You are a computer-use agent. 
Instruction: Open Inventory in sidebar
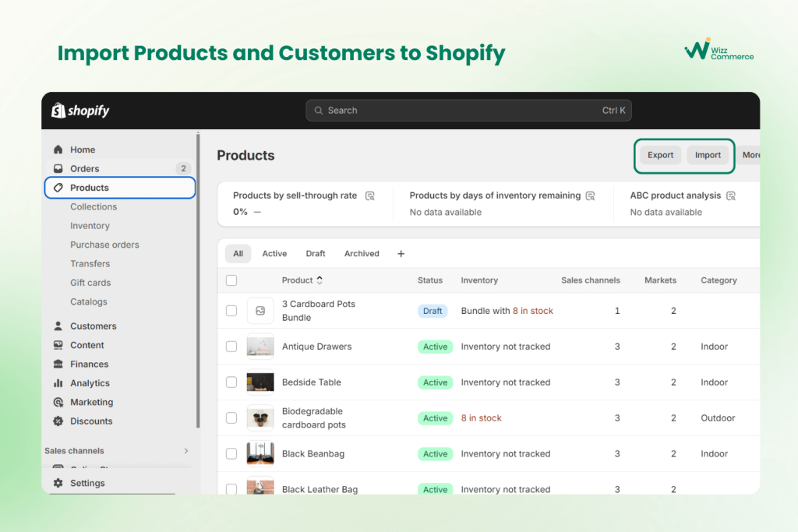(x=90, y=226)
